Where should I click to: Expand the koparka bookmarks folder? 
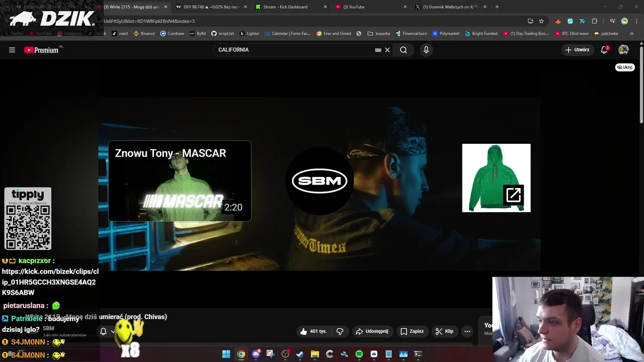(x=379, y=34)
